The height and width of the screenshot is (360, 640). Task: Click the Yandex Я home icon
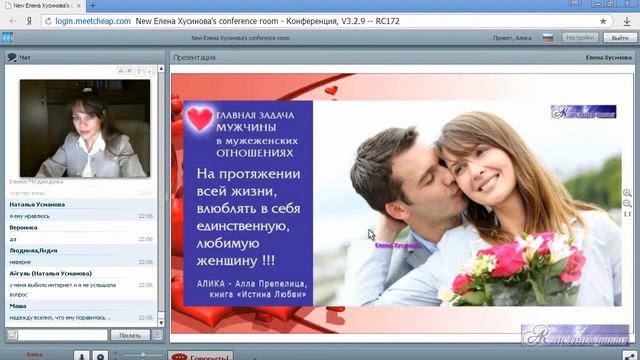(x=29, y=21)
